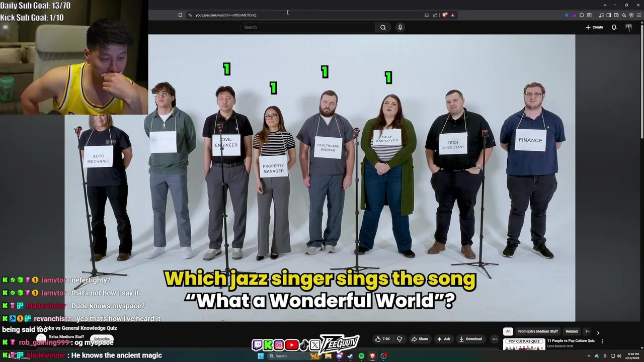644x362 pixels.
Task: Click the Brave Shields lion icon
Action: coord(445,15)
